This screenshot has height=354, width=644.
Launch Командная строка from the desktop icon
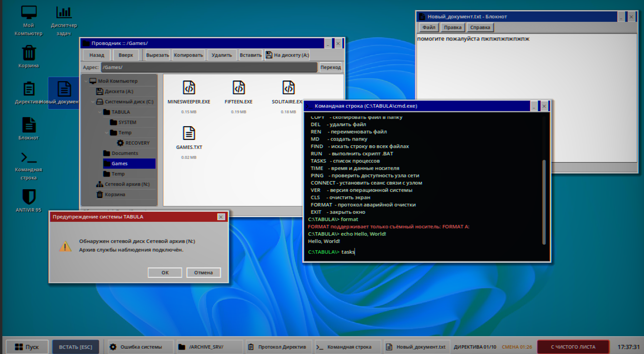tap(29, 166)
